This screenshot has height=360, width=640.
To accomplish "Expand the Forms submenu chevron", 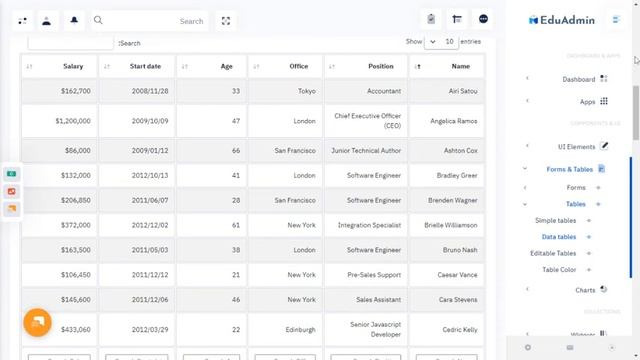I will [x=525, y=188].
